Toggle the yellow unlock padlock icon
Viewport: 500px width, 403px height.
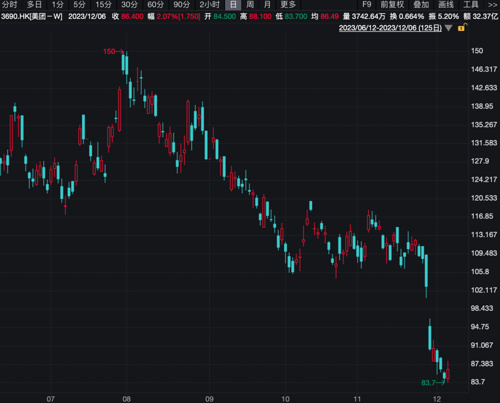(x=462, y=28)
